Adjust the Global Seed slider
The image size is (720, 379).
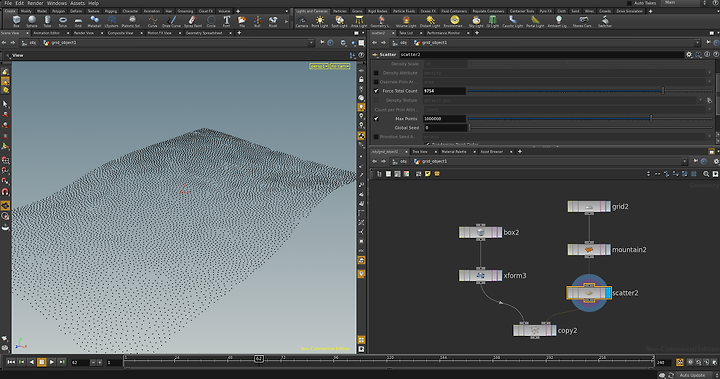[590, 128]
